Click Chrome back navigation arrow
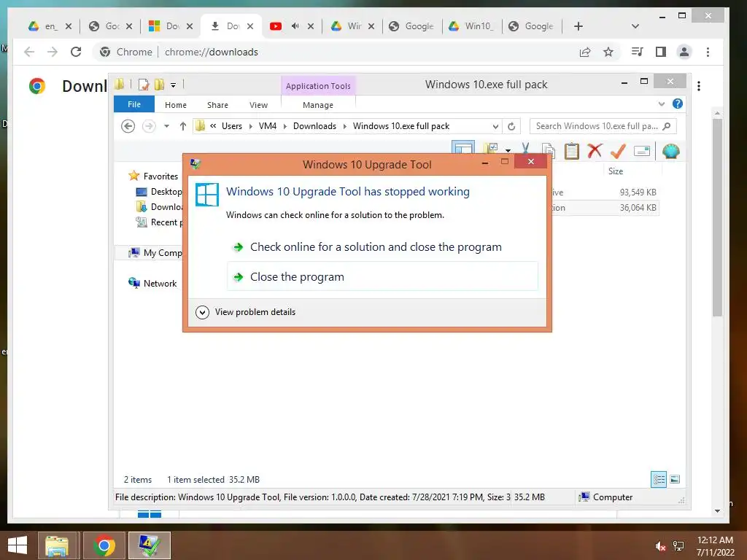Image resolution: width=747 pixels, height=560 pixels. tap(29, 52)
